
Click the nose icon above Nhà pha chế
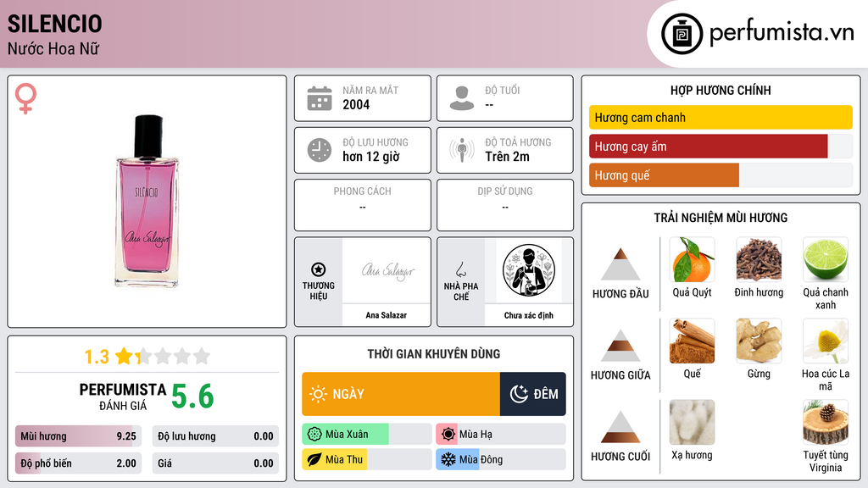pyautogui.click(x=460, y=269)
